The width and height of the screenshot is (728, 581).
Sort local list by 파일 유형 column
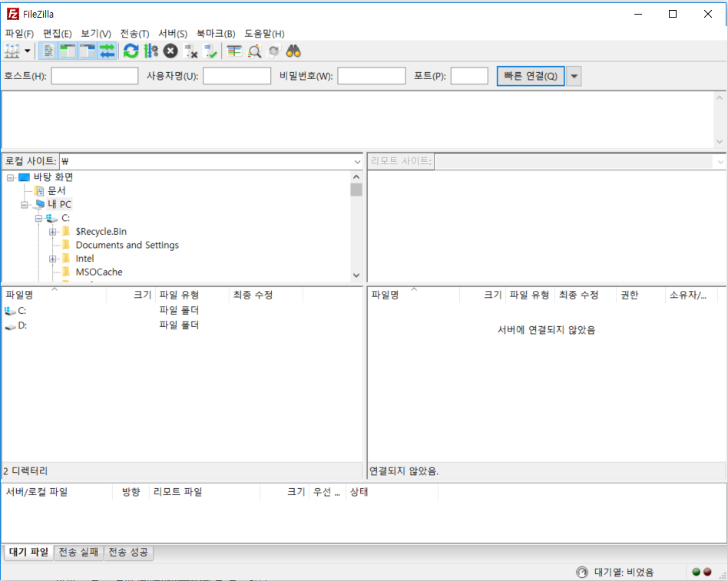click(192, 295)
